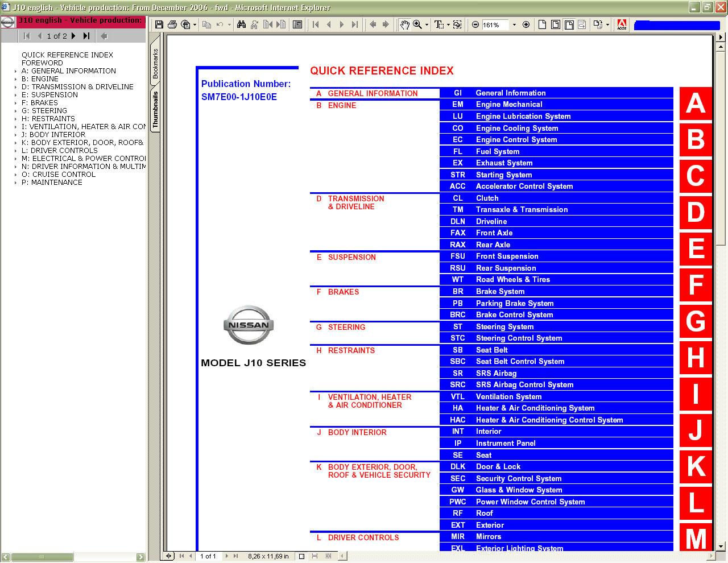Go to next page in Acrobat toolbar
This screenshot has width=728, height=563.
[x=341, y=24]
